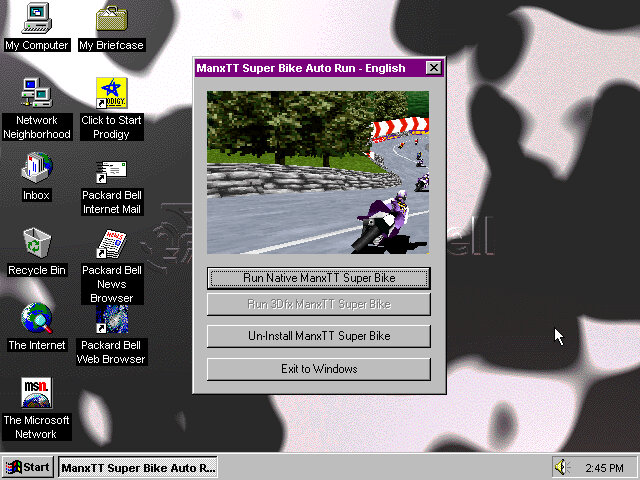Launch the Packard Bell Web Browser shortcut
This screenshot has width=640, height=480.
(x=111, y=319)
